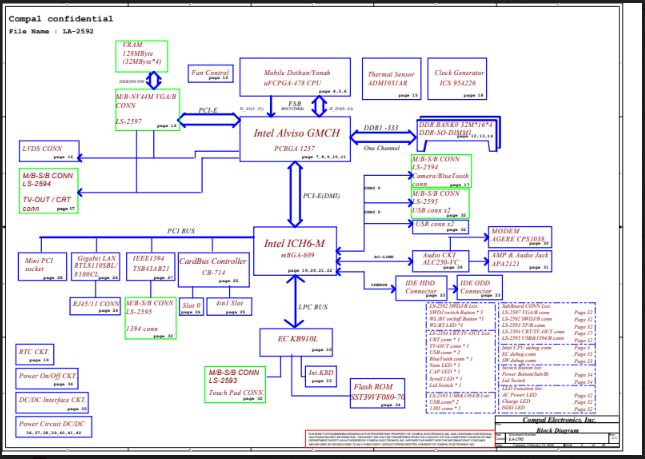Click the Fan Control block
The width and height of the screenshot is (645, 459).
click(211, 74)
